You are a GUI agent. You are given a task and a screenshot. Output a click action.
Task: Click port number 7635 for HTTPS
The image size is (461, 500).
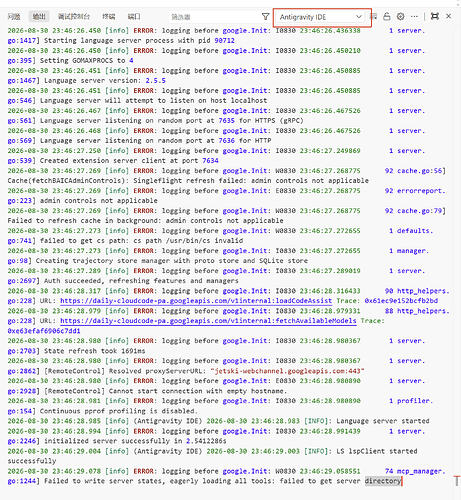(227, 120)
